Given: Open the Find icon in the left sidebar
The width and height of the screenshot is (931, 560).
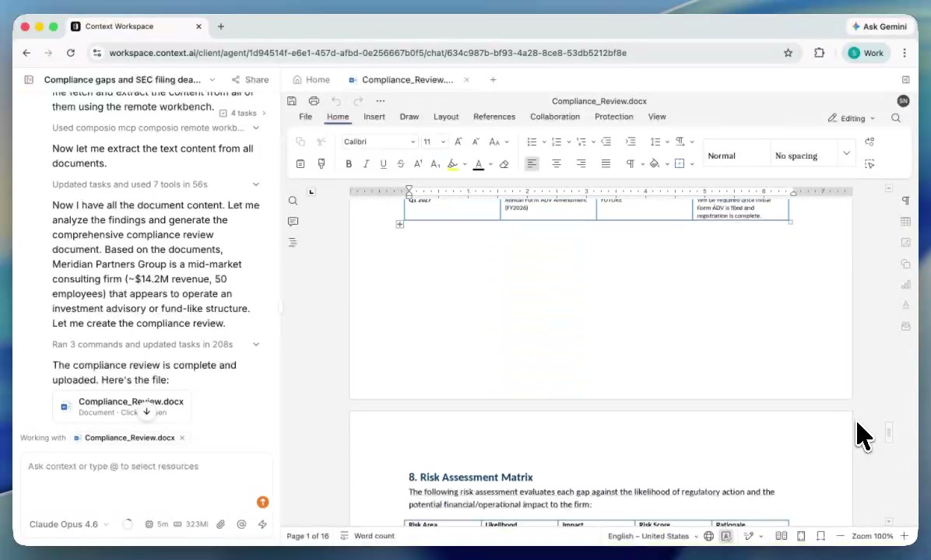Looking at the screenshot, I should [293, 201].
